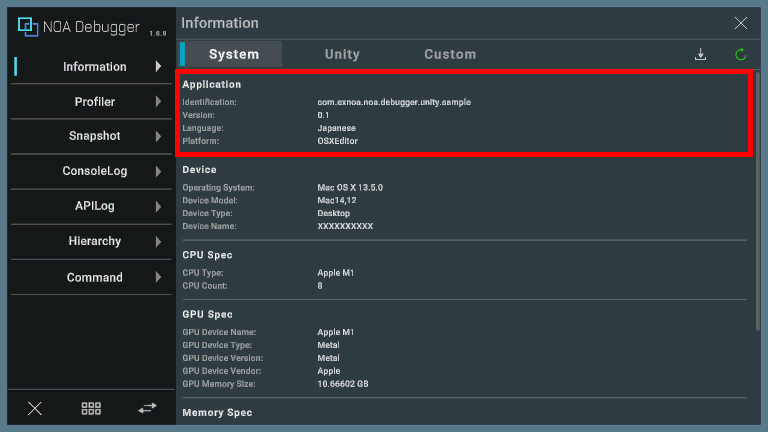Click the Operating System: label

[218, 188]
